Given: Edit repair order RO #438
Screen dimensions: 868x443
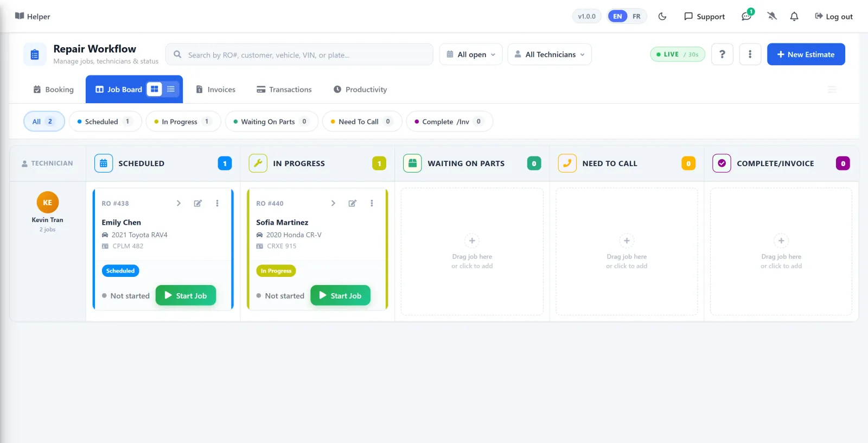Looking at the screenshot, I should pos(198,203).
